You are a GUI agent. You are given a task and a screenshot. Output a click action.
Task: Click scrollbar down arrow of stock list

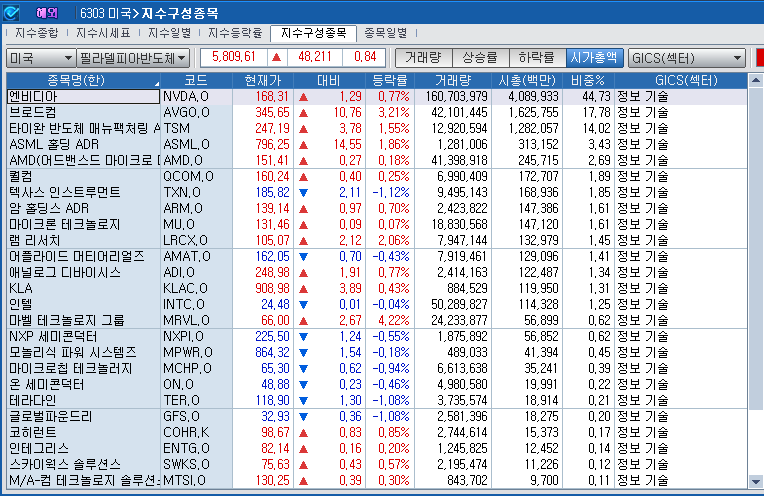756,482
